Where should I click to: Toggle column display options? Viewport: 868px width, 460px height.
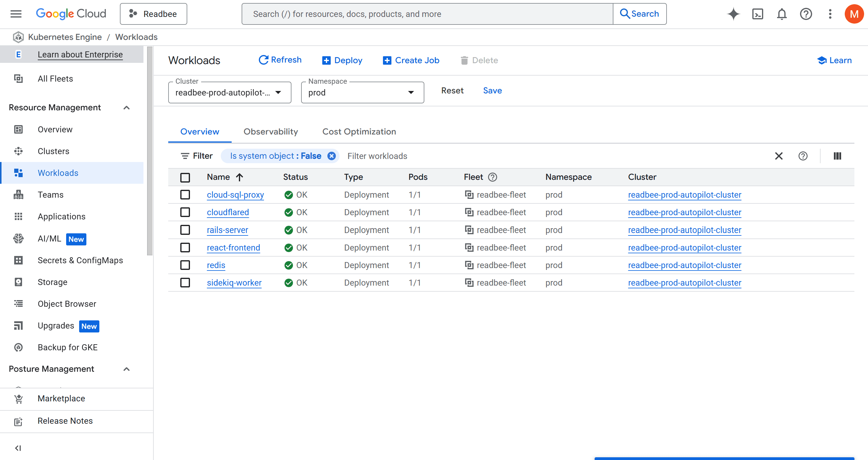[x=837, y=156]
